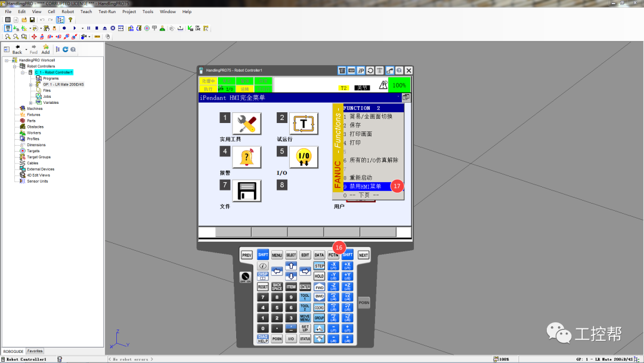Image resolution: width=644 pixels, height=363 pixels.
Task: Toggle the GROUP key on the pendant
Action: [319, 318]
